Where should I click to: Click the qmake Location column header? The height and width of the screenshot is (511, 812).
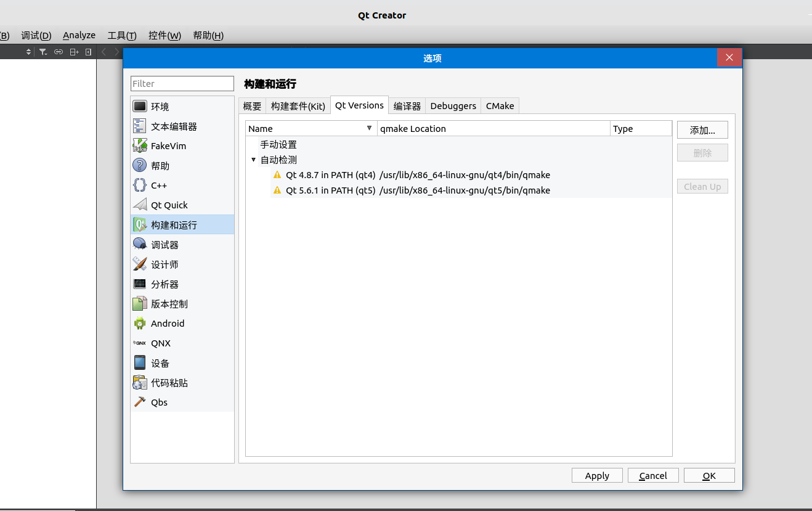tap(493, 128)
